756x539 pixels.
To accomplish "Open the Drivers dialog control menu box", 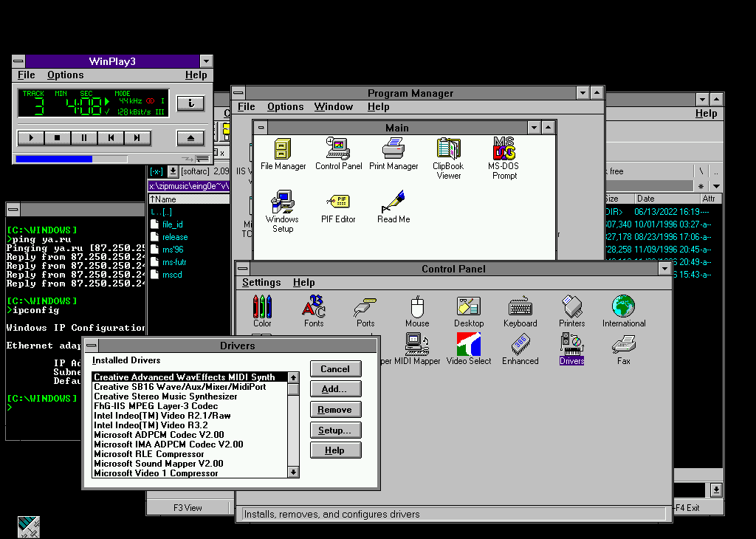I will [92, 346].
